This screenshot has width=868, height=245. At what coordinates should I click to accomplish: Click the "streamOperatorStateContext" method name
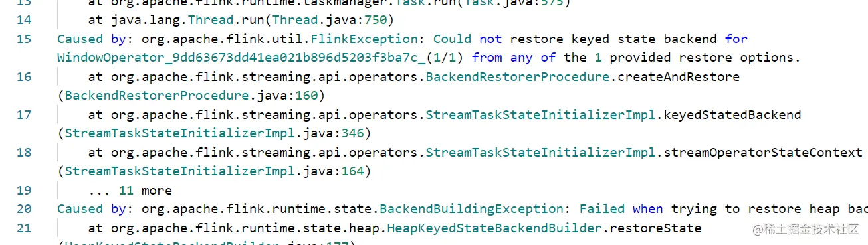pyautogui.click(x=763, y=153)
